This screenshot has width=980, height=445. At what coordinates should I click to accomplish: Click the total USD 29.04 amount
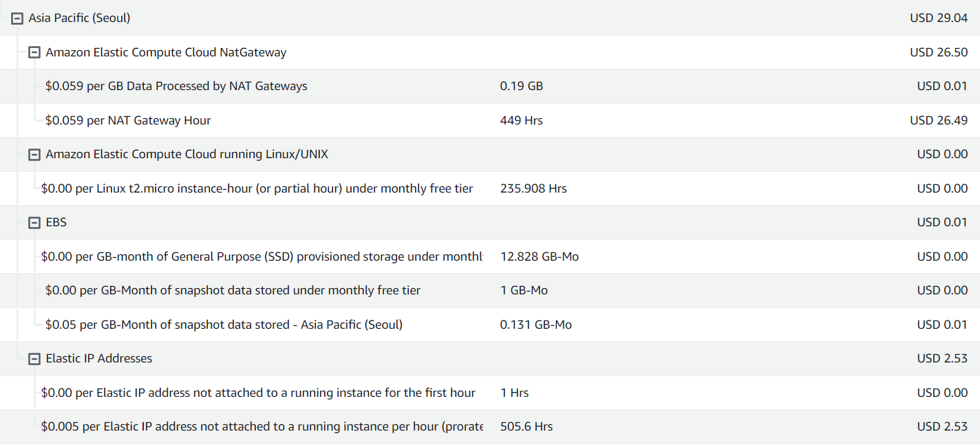point(939,18)
